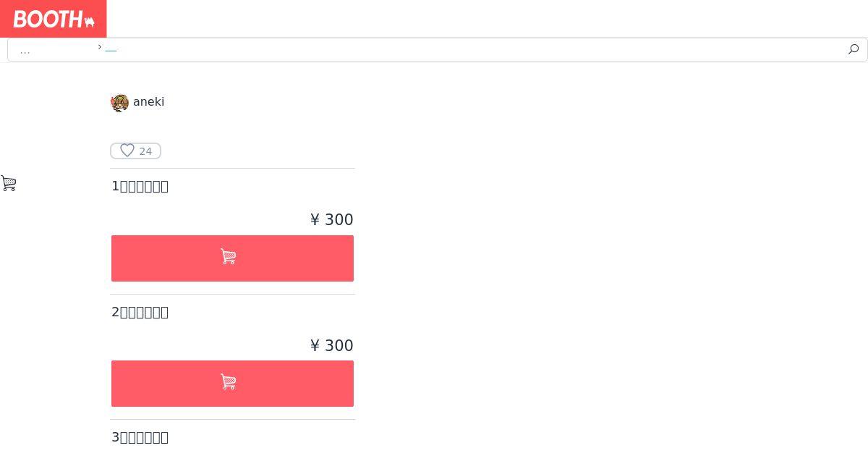Select the variation 1 title
The height and width of the screenshot is (456, 868).
coord(140,186)
